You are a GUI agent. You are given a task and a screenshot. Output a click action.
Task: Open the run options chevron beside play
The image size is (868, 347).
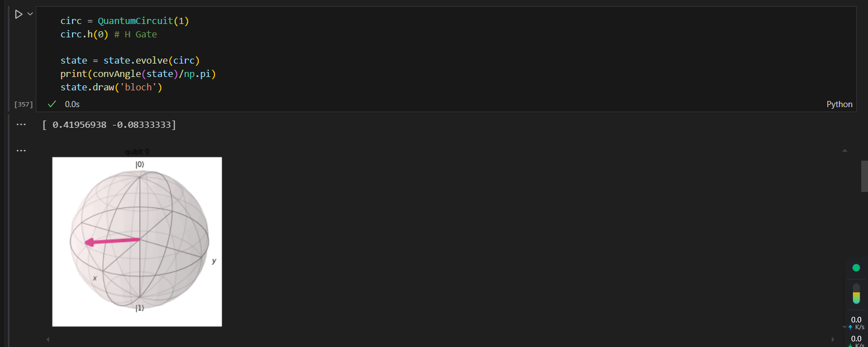coord(30,14)
